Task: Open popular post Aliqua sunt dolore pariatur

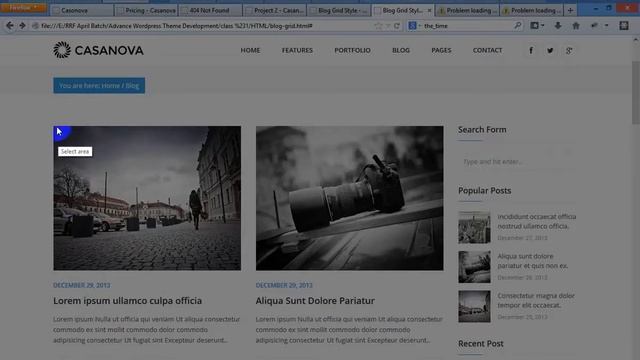Action: click(533, 261)
